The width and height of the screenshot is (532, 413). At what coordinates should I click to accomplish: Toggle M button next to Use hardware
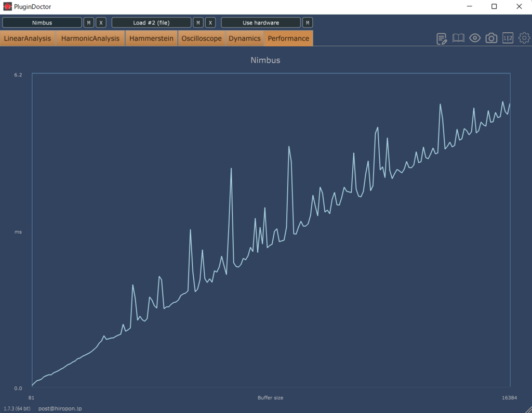tap(308, 23)
